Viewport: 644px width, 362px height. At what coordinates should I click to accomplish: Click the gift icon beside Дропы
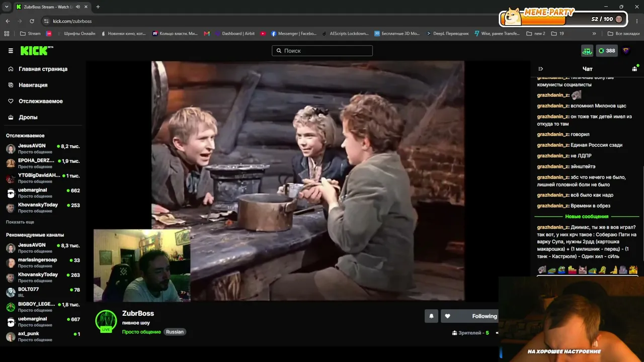pyautogui.click(x=11, y=117)
